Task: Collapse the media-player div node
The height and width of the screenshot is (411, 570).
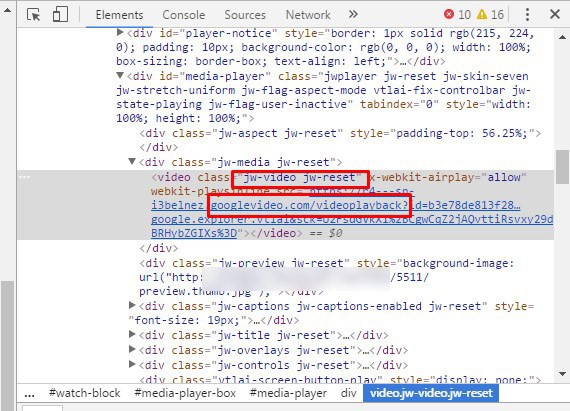Action: pyautogui.click(x=120, y=76)
